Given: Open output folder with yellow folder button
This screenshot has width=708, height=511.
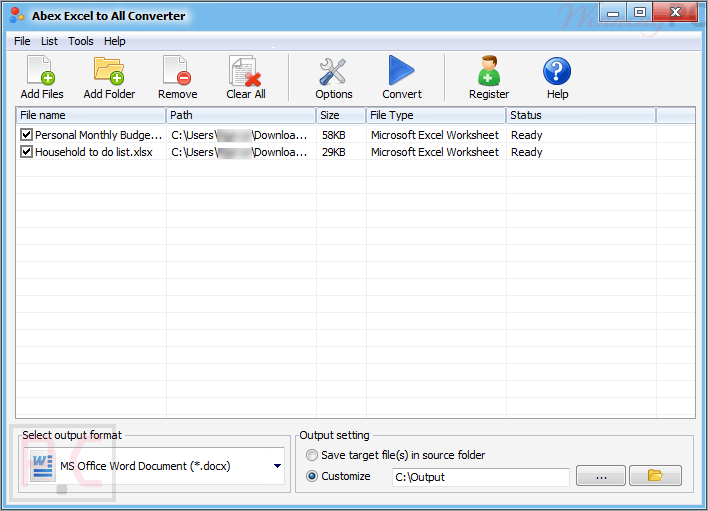Looking at the screenshot, I should coord(655,476).
